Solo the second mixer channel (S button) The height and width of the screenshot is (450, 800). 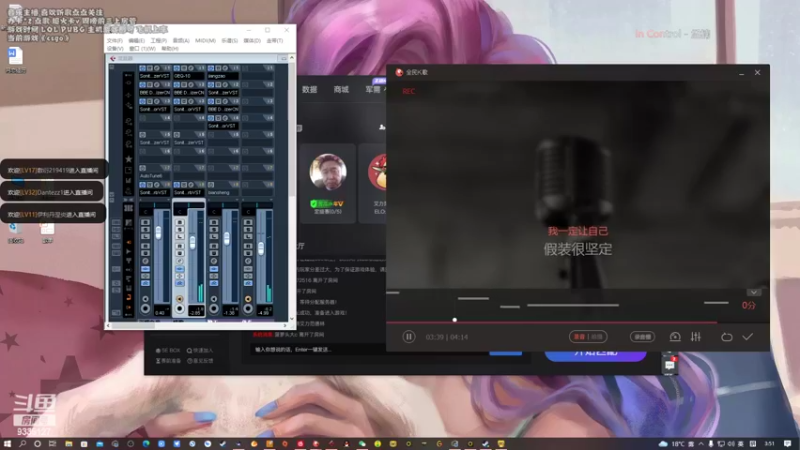click(x=180, y=230)
